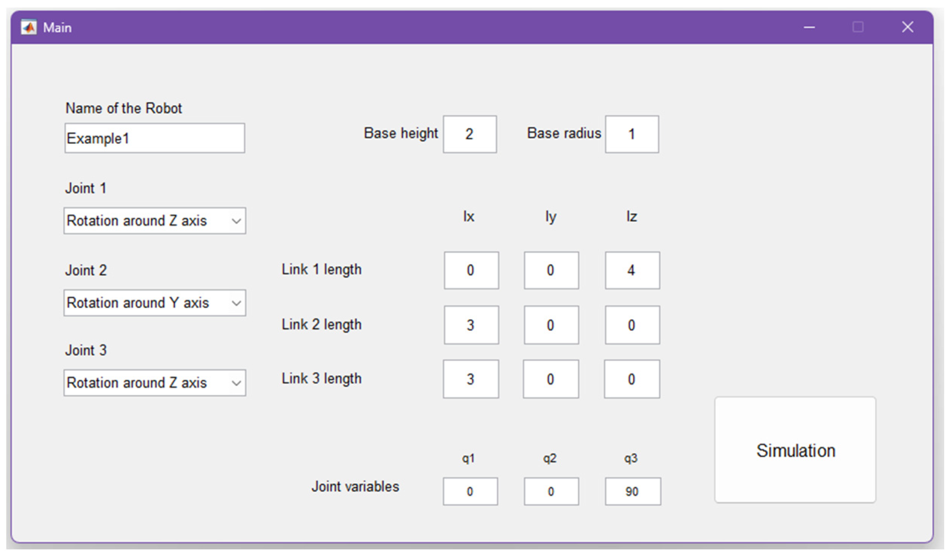The width and height of the screenshot is (951, 560).
Task: Click the Base radius input field
Action: pyautogui.click(x=632, y=134)
